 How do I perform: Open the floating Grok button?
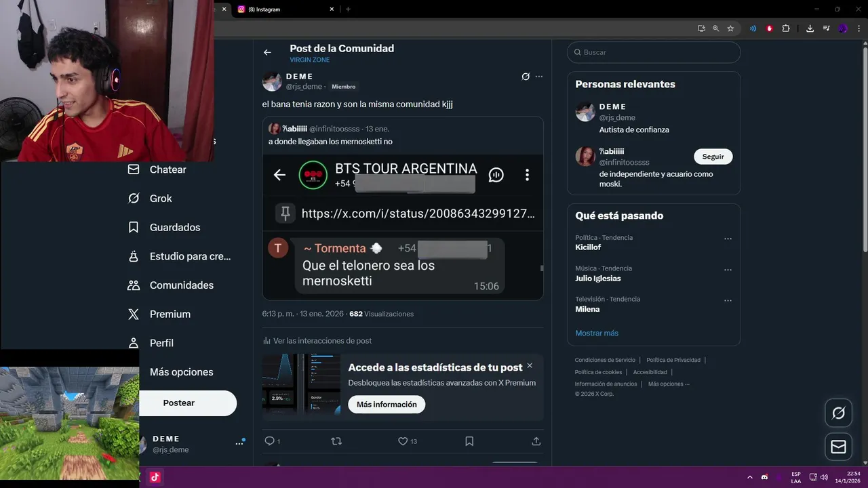(838, 413)
